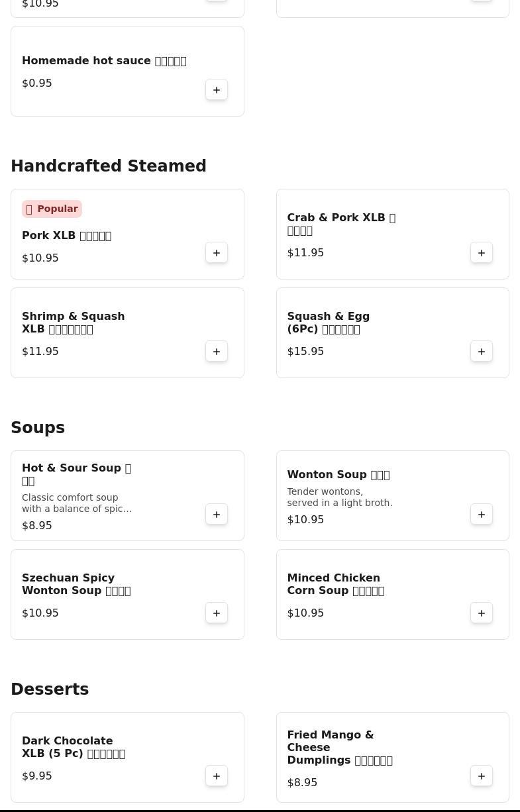Click the $15.95 price on Squash & Egg
The width and height of the screenshot is (520, 812).
(305, 352)
